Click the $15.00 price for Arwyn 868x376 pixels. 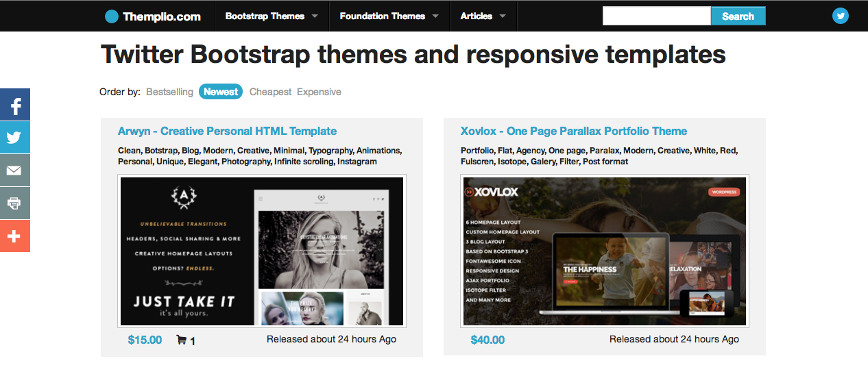click(x=145, y=340)
